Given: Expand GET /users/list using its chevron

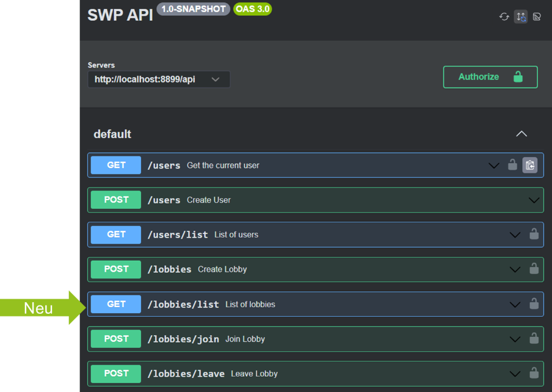Looking at the screenshot, I should 515,235.
